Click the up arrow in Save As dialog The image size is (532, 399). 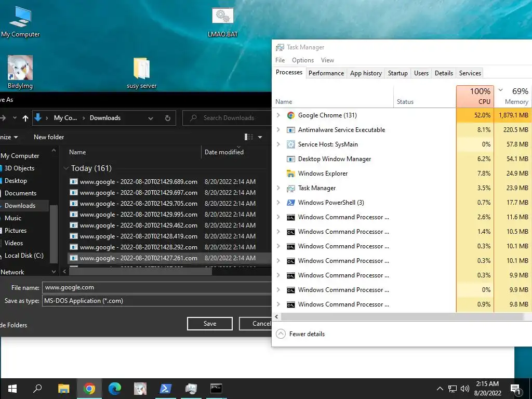click(x=25, y=118)
